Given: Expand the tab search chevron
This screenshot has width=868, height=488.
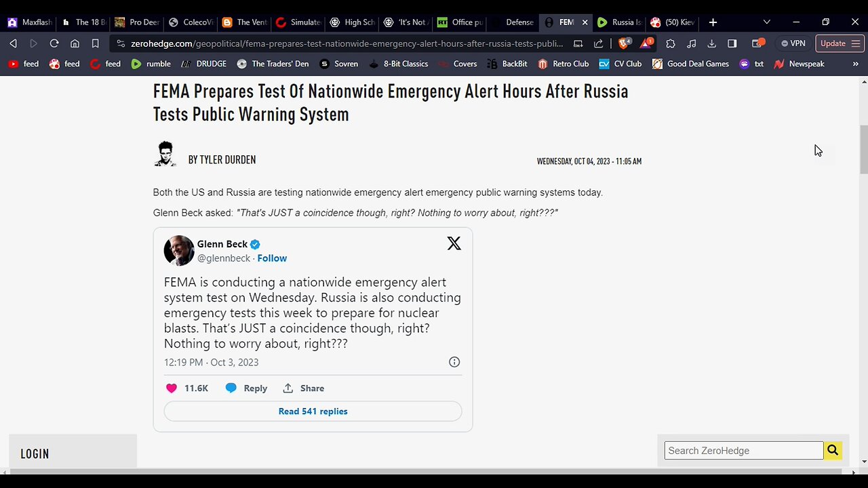Looking at the screenshot, I should tap(767, 22).
